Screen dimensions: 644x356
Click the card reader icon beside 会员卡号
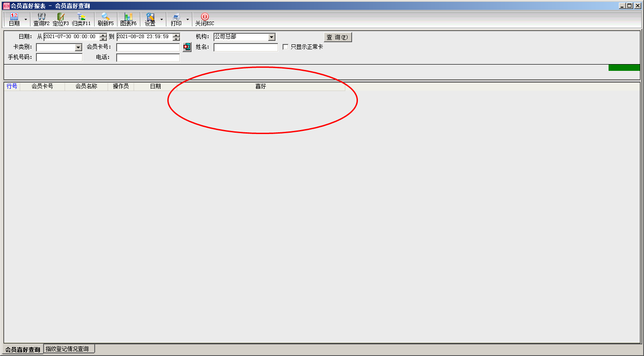pos(187,47)
